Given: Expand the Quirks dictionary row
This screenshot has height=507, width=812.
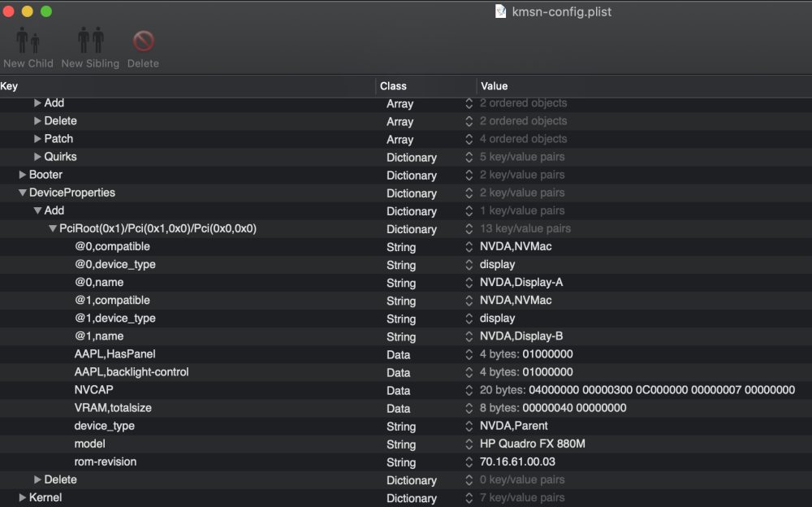Looking at the screenshot, I should coord(37,157).
